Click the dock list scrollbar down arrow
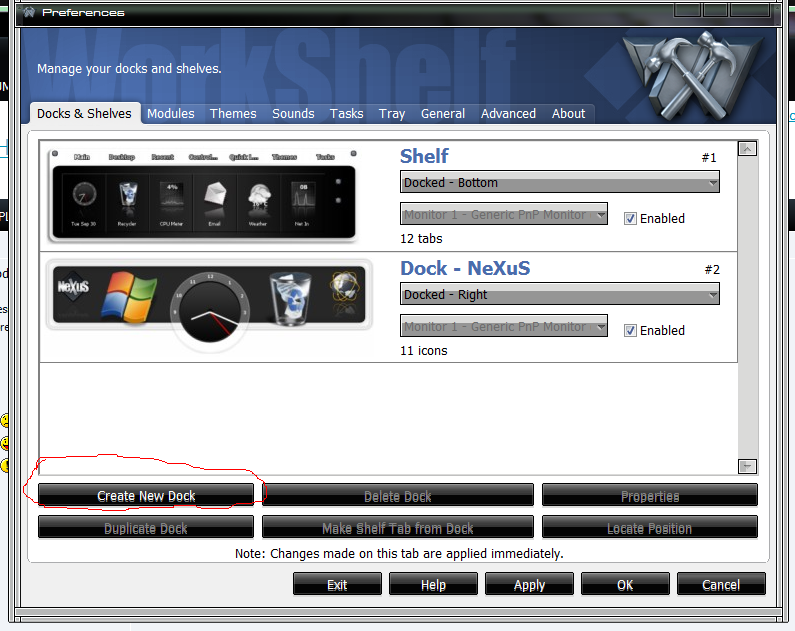This screenshot has height=631, width=795. [747, 466]
